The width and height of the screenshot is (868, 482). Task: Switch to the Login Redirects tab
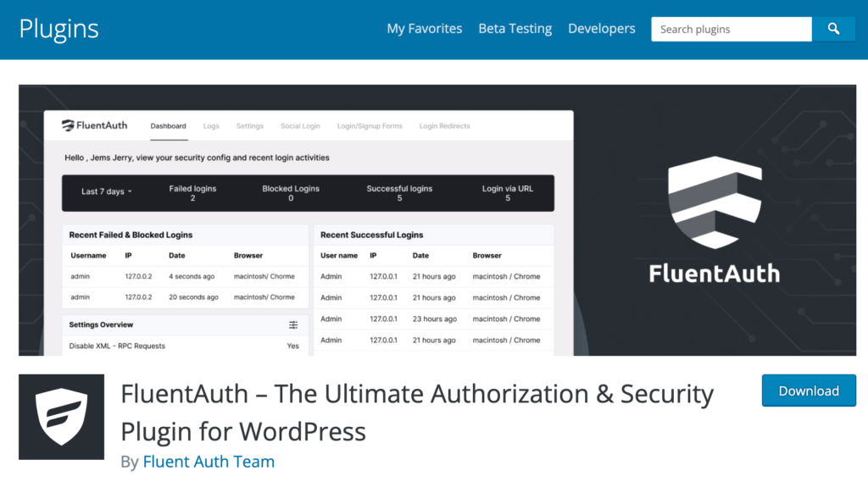[444, 126]
